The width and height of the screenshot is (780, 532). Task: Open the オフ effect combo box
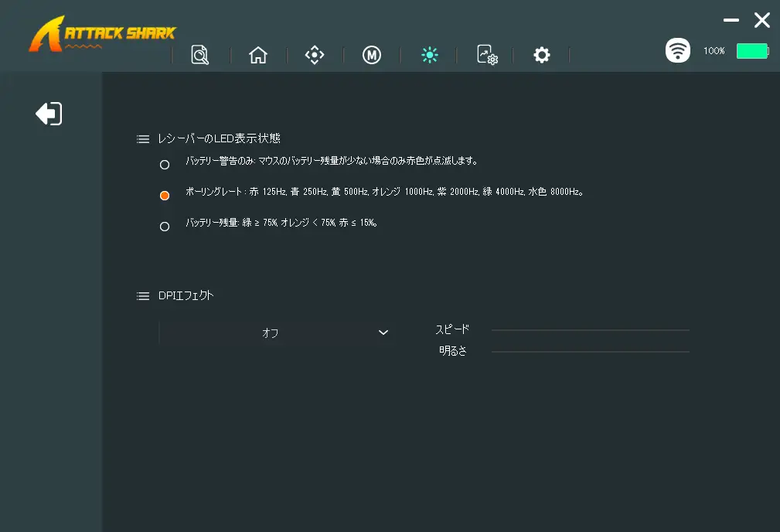pyautogui.click(x=271, y=332)
